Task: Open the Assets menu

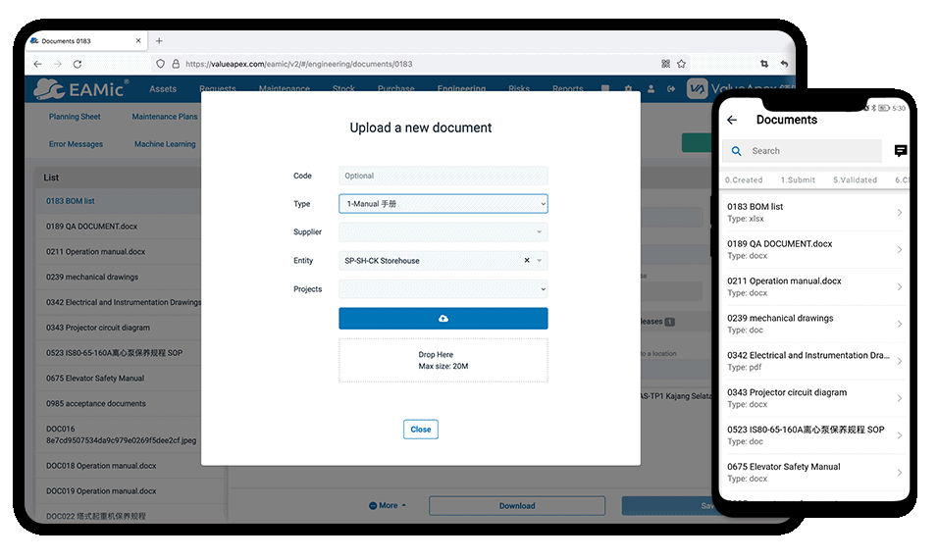Action: [x=163, y=89]
